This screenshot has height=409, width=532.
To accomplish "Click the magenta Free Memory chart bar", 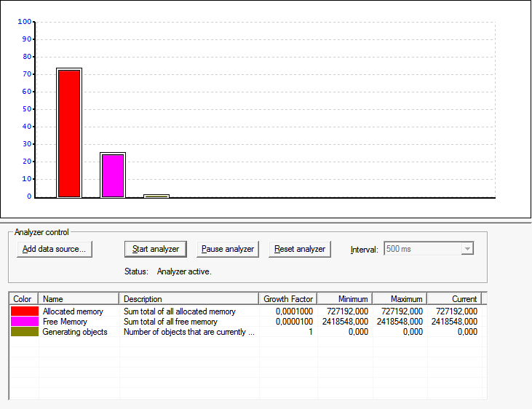I will coord(113,175).
